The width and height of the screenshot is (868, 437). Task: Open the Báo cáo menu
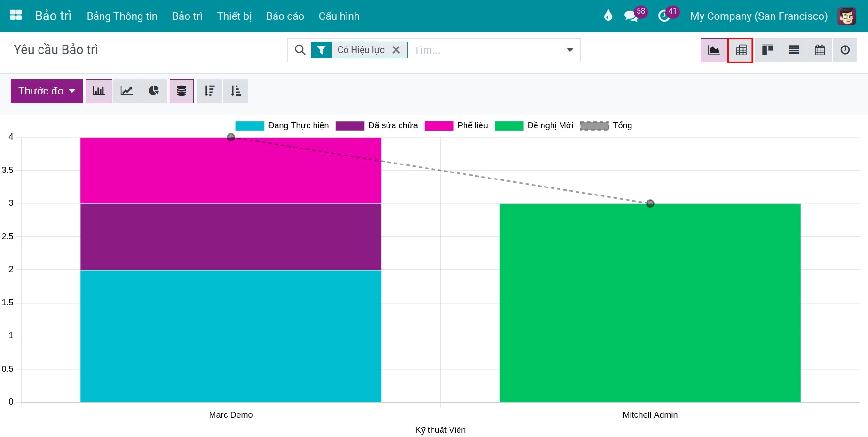(x=285, y=16)
